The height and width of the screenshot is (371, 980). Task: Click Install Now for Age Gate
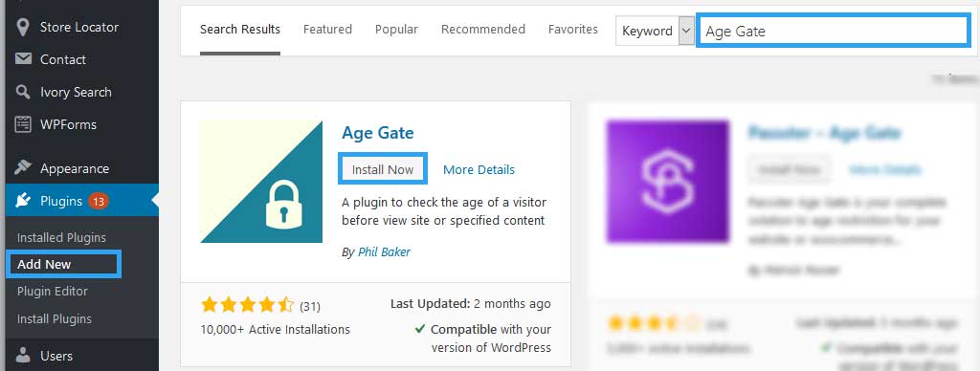[x=383, y=169]
